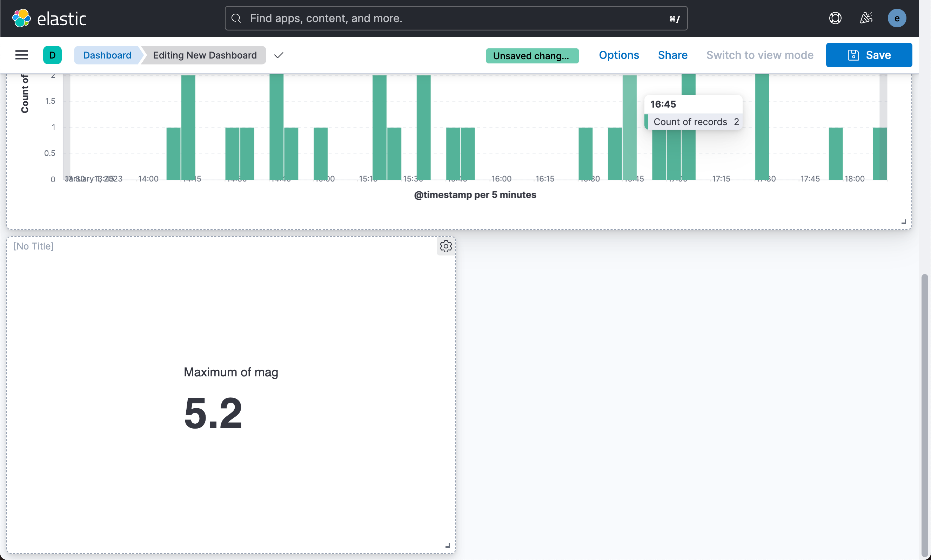Click the vertical page scrollbar
This screenshot has height=560, width=931.
point(924,415)
